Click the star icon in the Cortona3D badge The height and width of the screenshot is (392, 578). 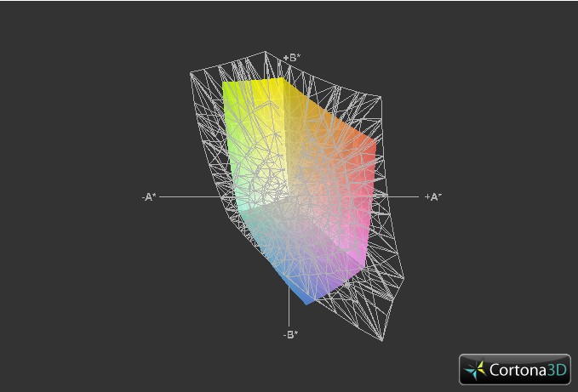pos(476,370)
